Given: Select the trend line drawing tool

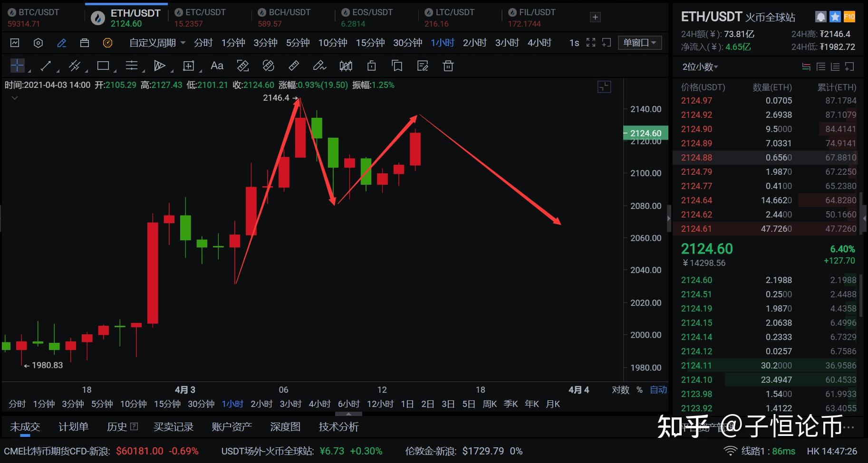Looking at the screenshot, I should 46,66.
